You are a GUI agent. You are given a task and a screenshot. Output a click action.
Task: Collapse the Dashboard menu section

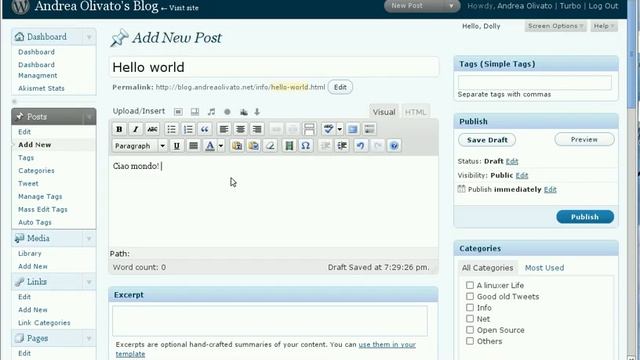pyautogui.click(x=89, y=37)
